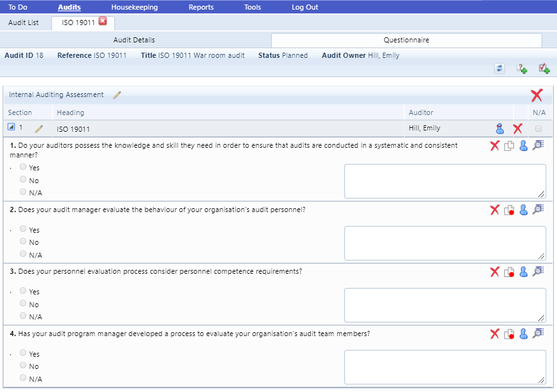Viewport: 557px width, 392px height.
Task: Collapse section 1 using the arrow toggle
Action: (x=12, y=127)
